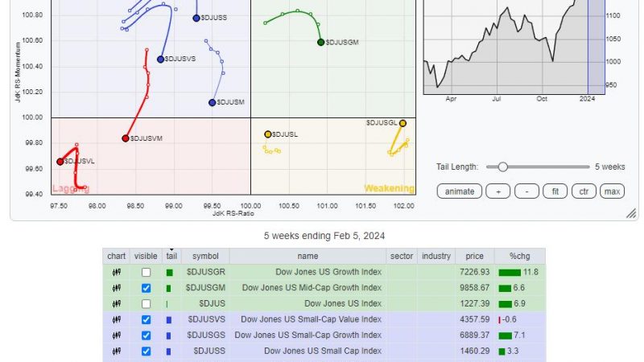Uncheck visibility for $DJUSGM
This screenshot has height=362, width=644.
coord(146,288)
